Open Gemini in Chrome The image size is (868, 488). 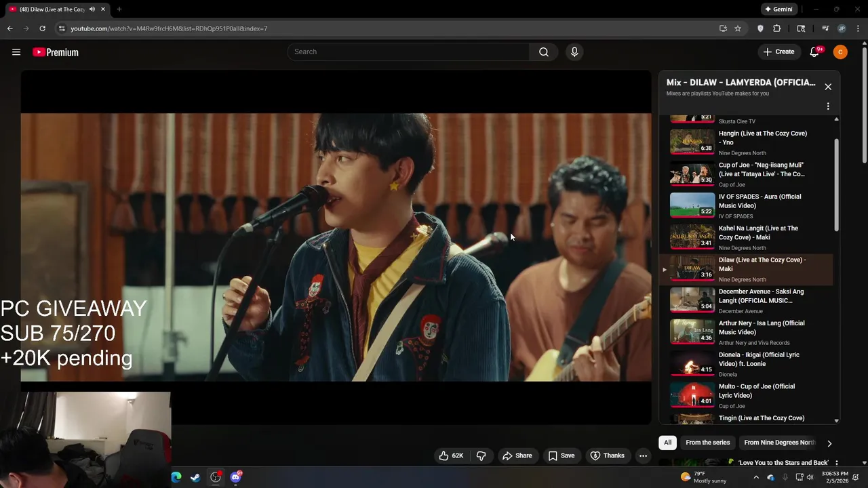click(x=778, y=9)
